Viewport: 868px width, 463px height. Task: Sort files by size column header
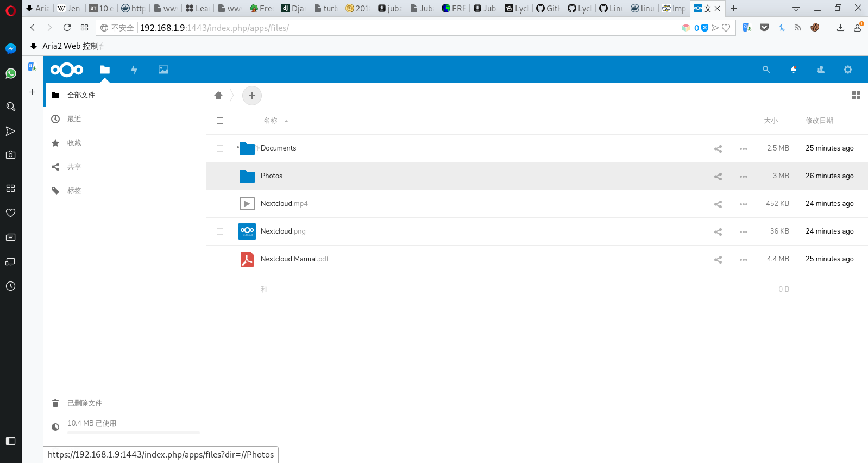click(771, 121)
